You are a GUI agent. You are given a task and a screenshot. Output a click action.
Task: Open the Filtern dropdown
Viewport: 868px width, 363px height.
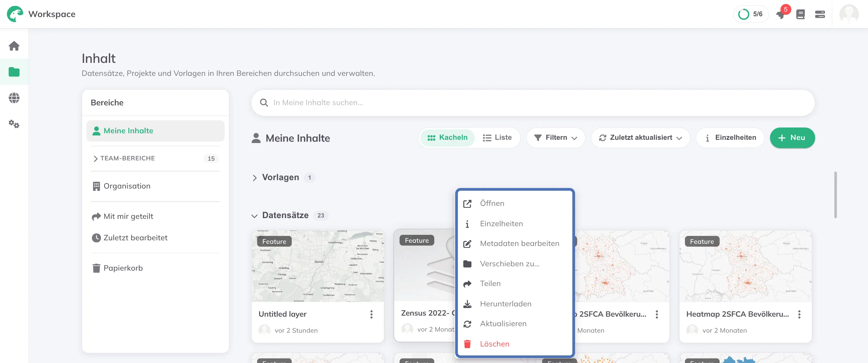556,138
